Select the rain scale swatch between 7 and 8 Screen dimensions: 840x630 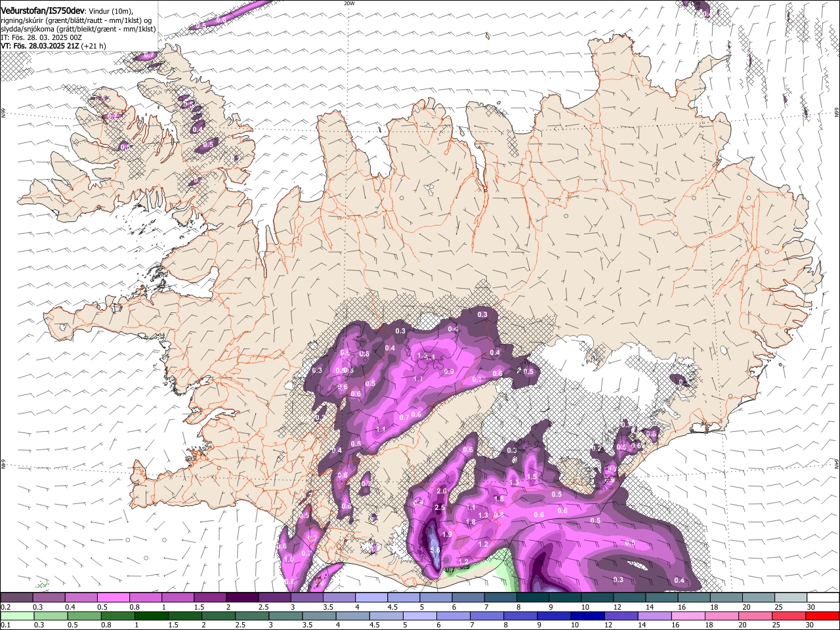coord(487,616)
